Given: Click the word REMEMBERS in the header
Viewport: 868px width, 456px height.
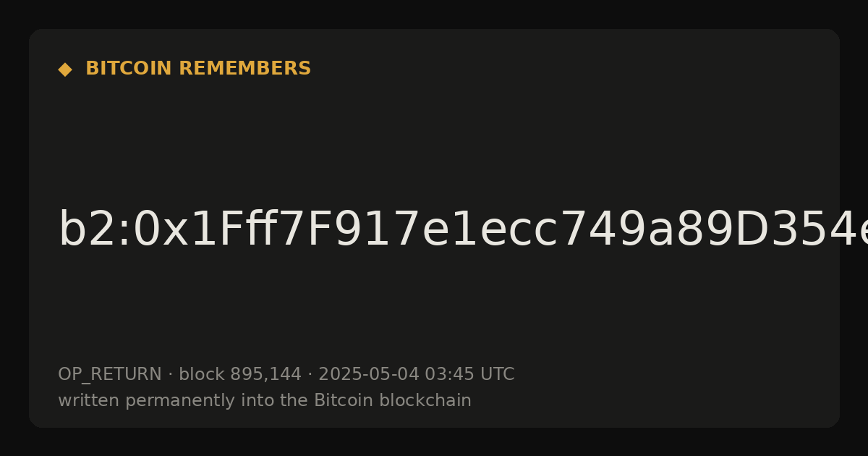Looking at the screenshot, I should [x=244, y=69].
